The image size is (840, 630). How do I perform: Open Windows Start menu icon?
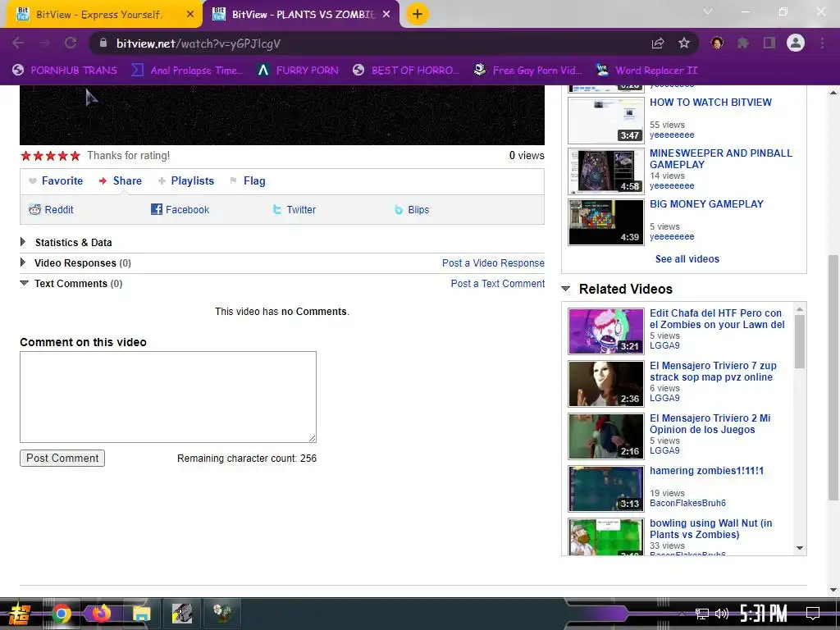[x=20, y=614]
